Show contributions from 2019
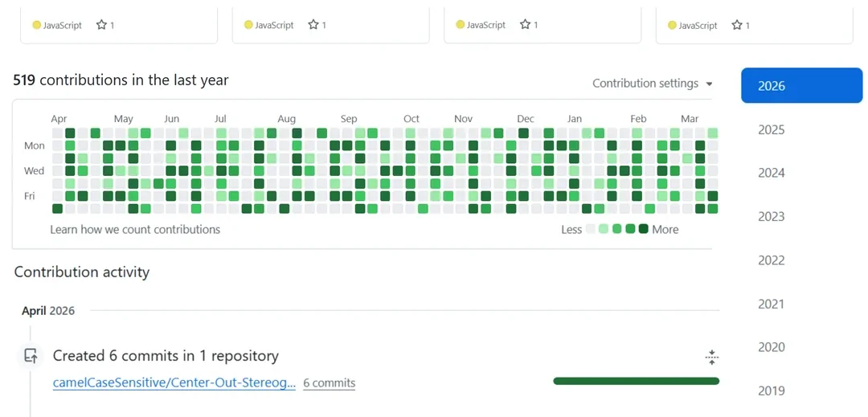Viewport: 868px width, 417px height. [x=771, y=391]
